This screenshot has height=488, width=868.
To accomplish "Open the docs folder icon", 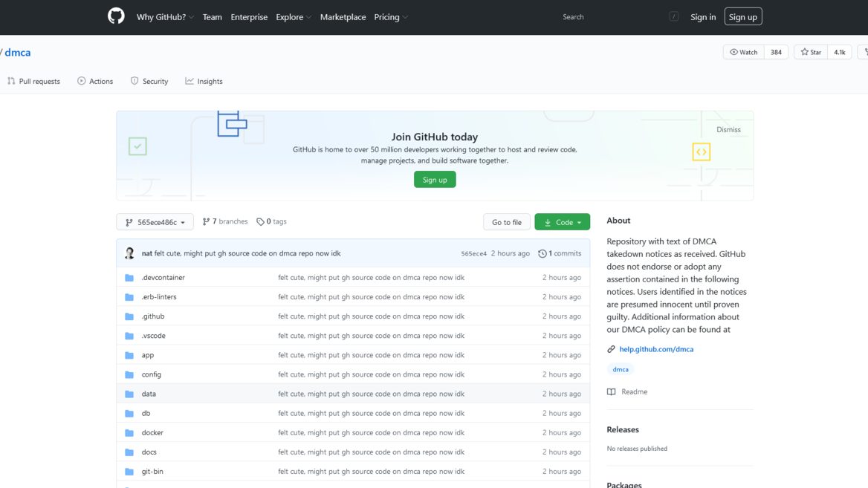I will coord(129,452).
